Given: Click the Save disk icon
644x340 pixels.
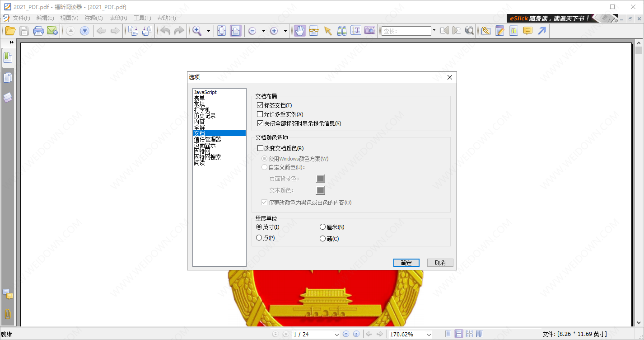Looking at the screenshot, I should (24, 31).
